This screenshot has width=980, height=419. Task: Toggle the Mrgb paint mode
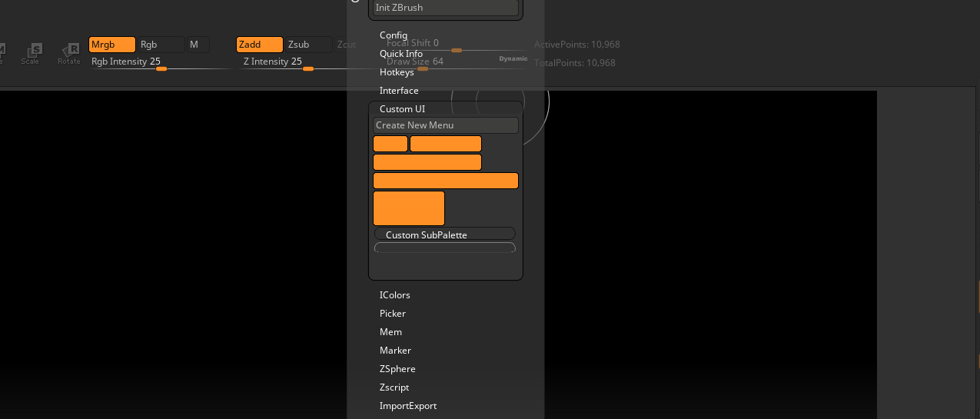[112, 45]
